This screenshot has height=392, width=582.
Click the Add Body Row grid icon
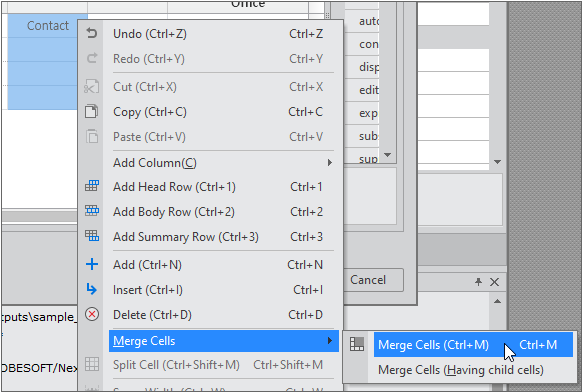[92, 211]
